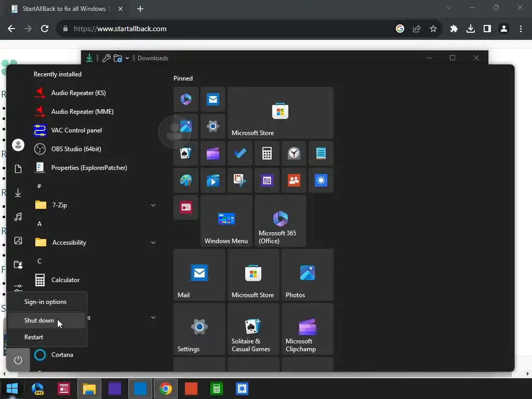
Task: Open the Paint palette pinned tile
Action: [186, 180]
